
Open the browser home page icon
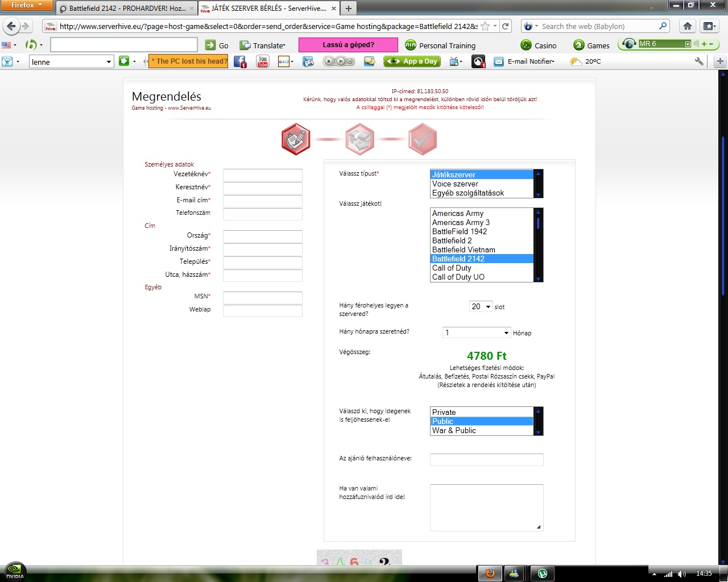(x=688, y=26)
